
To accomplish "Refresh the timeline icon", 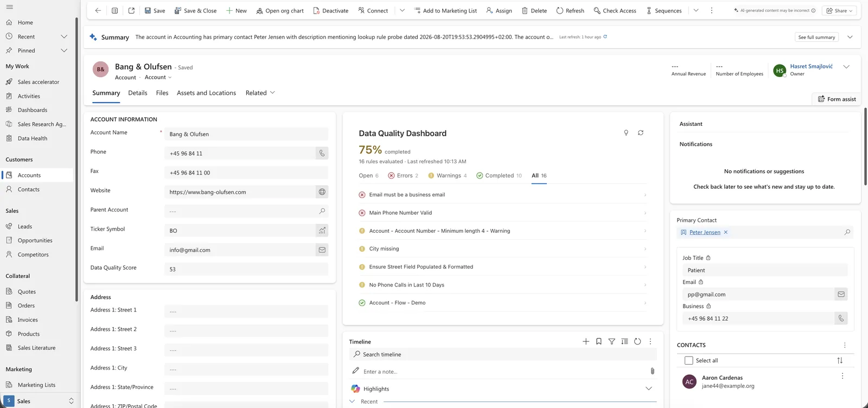I will 637,341.
